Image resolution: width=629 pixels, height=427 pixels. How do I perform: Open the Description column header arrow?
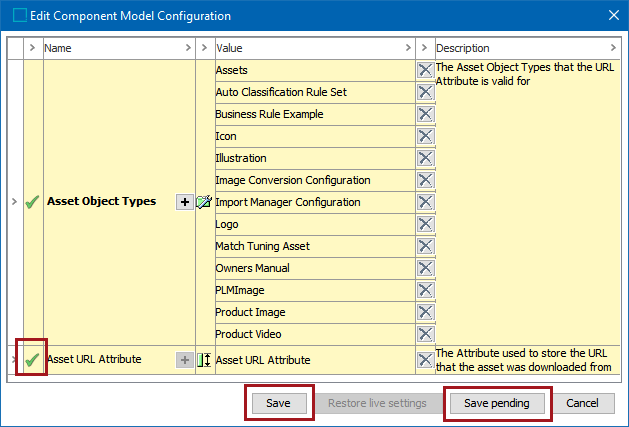pyautogui.click(x=613, y=48)
